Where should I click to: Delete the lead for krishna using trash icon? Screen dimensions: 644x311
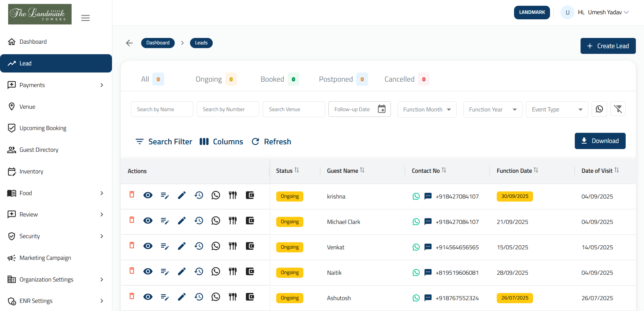pyautogui.click(x=132, y=195)
